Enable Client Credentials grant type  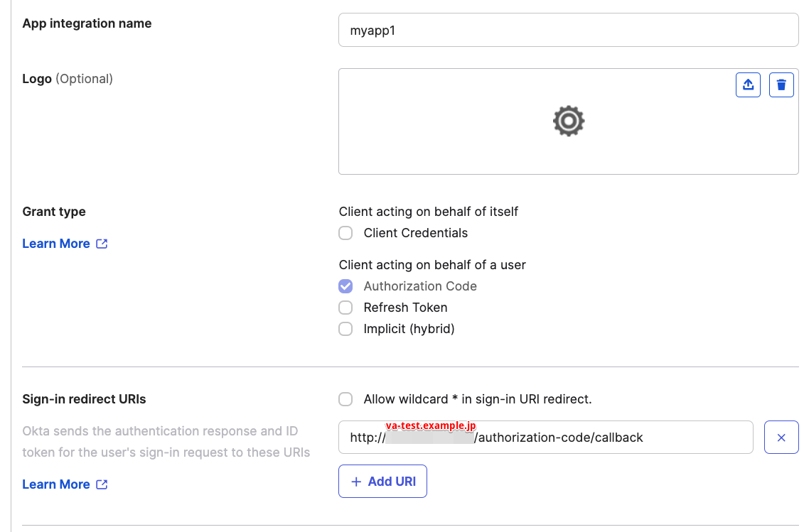(x=345, y=233)
